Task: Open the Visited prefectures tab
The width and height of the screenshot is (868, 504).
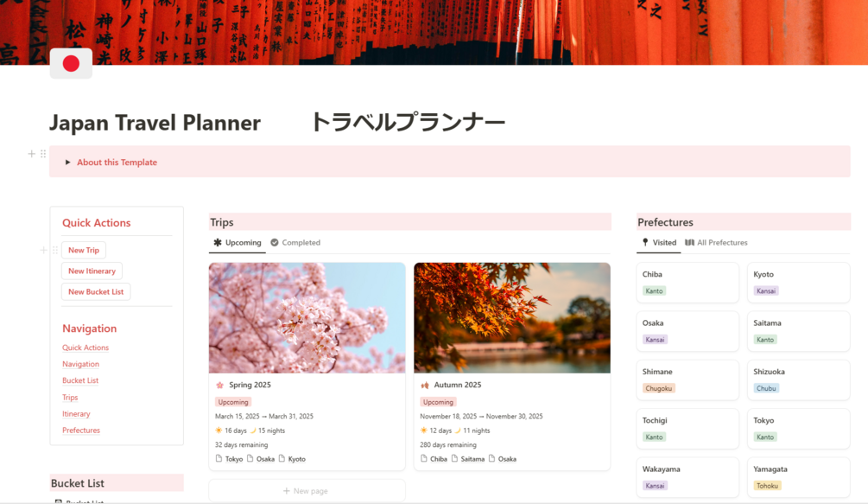Action: coord(659,243)
